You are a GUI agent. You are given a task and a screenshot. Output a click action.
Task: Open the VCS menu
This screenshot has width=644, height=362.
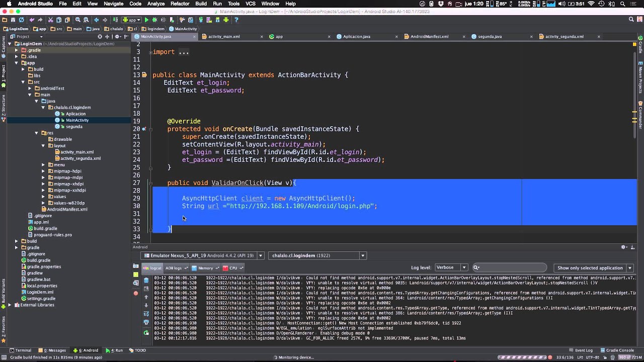tap(251, 4)
